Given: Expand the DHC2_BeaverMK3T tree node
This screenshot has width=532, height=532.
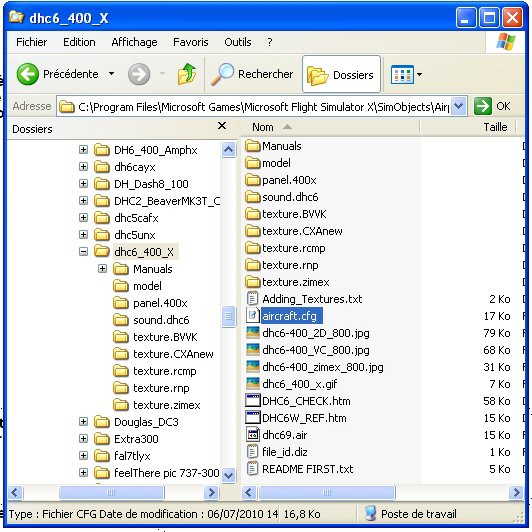Looking at the screenshot, I should (83, 201).
